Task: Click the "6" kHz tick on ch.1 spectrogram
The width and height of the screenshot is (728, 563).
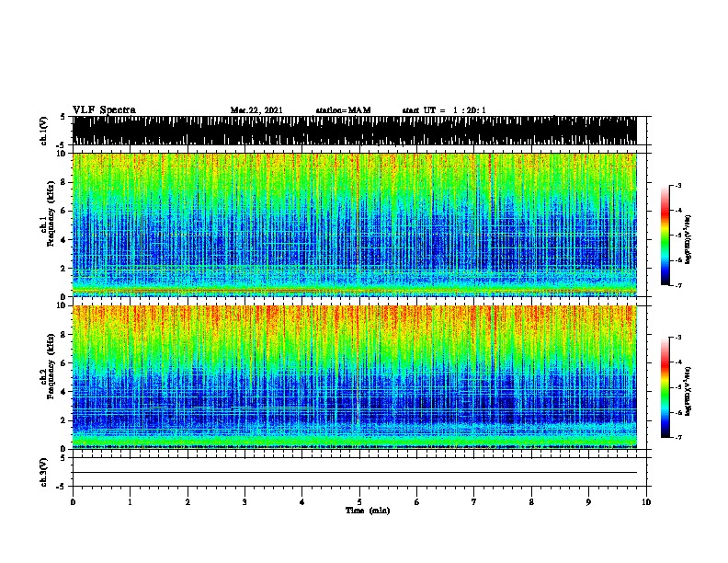Action: pyautogui.click(x=63, y=211)
